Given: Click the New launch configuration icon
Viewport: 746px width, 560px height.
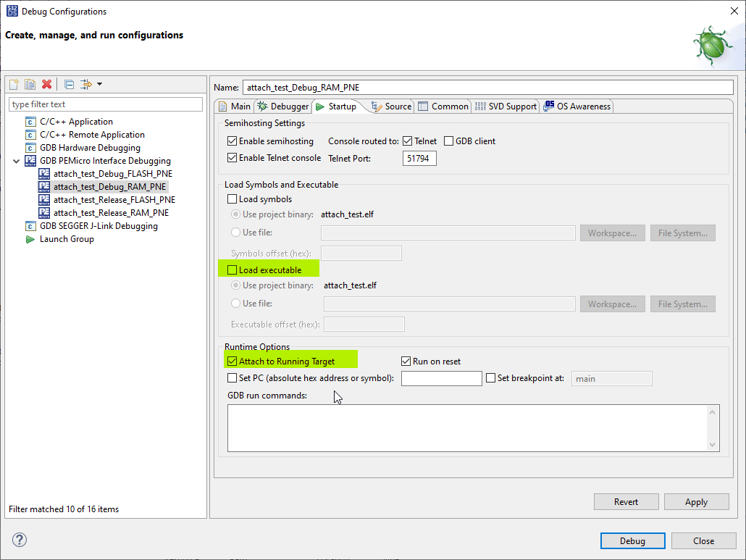Looking at the screenshot, I should pos(14,84).
